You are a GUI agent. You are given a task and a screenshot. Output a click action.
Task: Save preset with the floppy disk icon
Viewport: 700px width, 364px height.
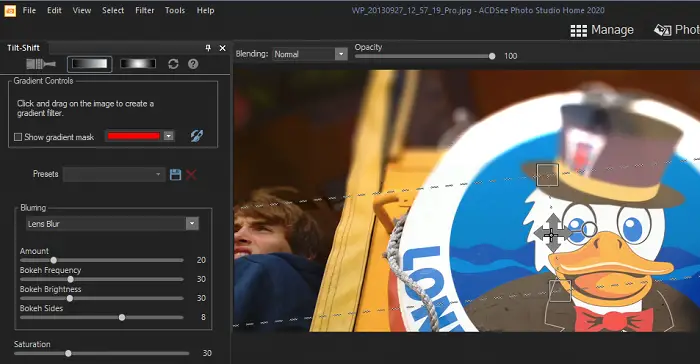[x=175, y=175]
